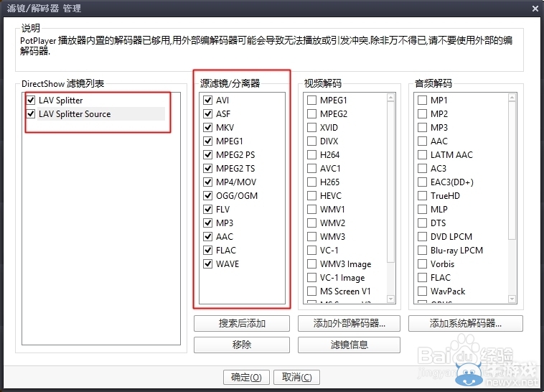Check H265 video decoder

click(x=312, y=182)
